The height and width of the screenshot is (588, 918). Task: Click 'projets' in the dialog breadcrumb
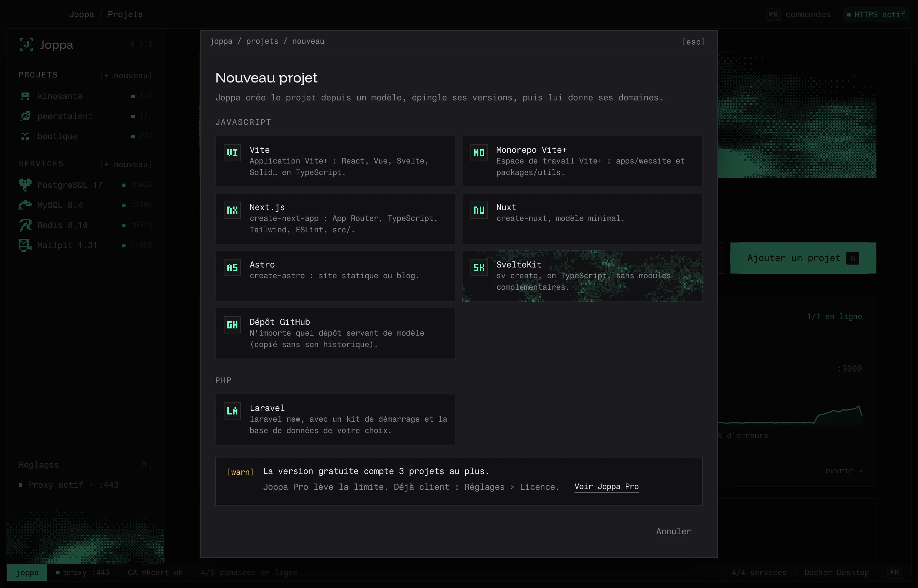(x=262, y=41)
